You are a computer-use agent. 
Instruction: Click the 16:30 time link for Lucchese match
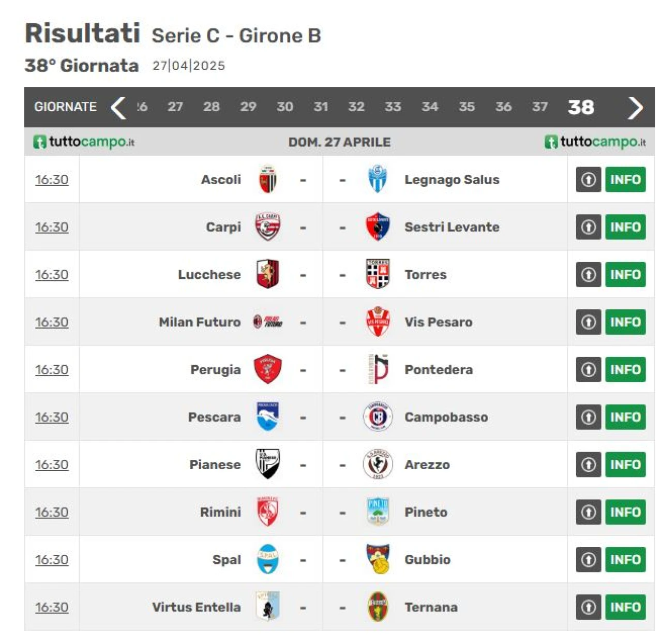[x=52, y=275]
